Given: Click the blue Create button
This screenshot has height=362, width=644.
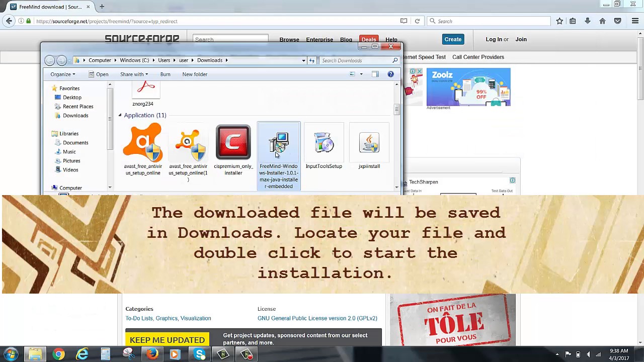Looking at the screenshot, I should point(453,39).
